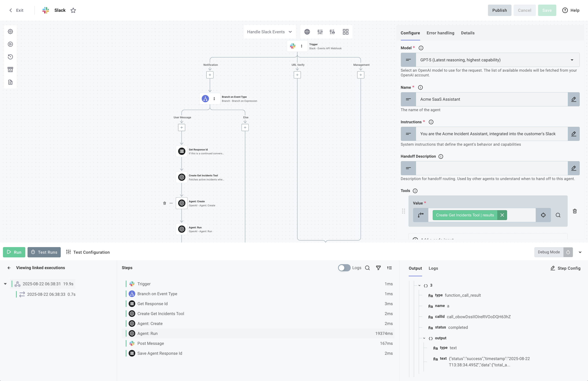Image resolution: width=588 pixels, height=381 pixels.
Task: Expand the output node in the Logs tree
Action: coord(424,338)
